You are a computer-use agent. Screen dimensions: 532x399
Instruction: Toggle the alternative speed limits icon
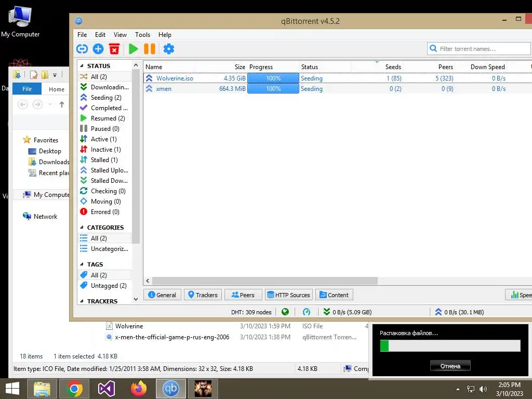pyautogui.click(x=307, y=312)
